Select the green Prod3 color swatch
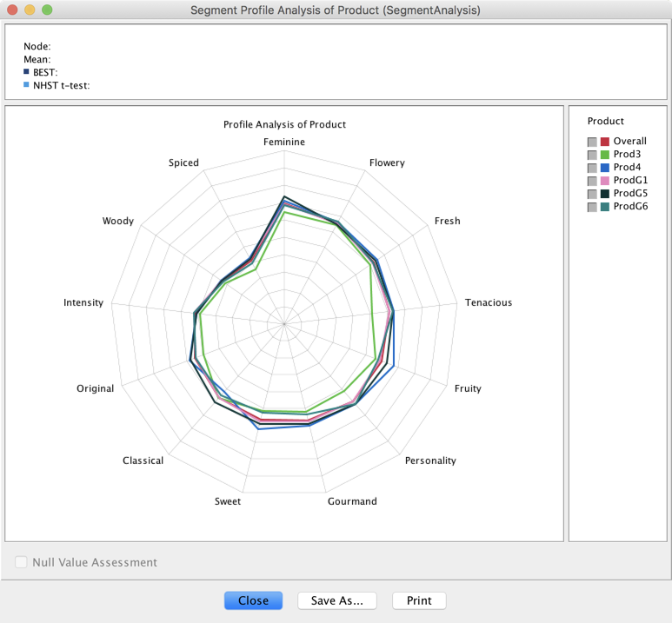672x623 pixels. click(x=604, y=155)
